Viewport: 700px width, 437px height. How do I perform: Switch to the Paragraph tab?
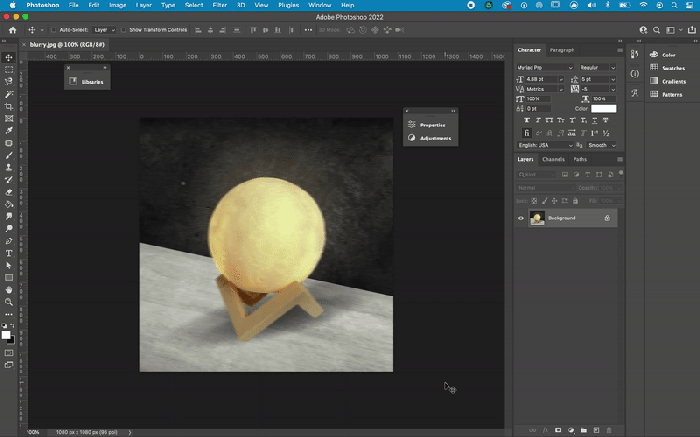pos(562,50)
